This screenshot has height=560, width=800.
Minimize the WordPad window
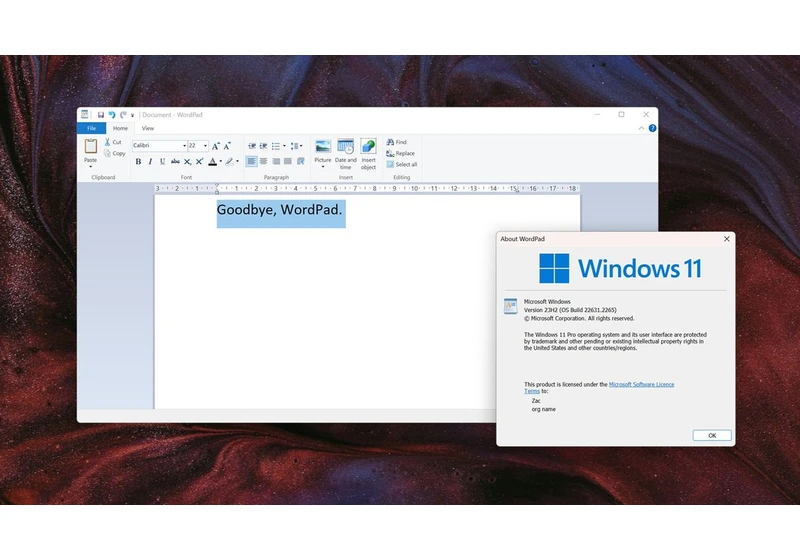tap(597, 115)
